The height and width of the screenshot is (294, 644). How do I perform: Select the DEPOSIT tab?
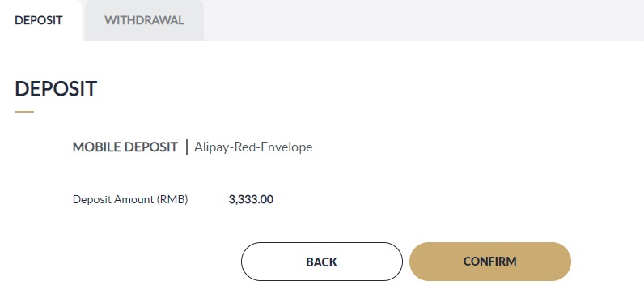(x=39, y=20)
